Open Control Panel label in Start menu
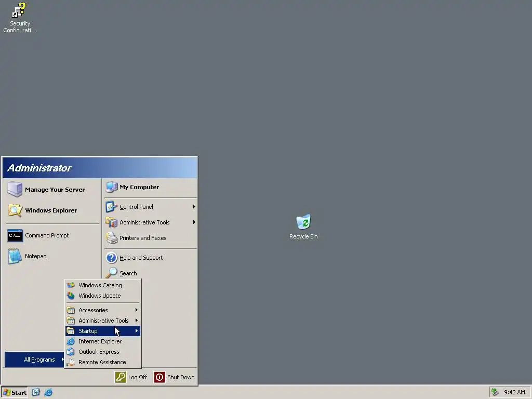 (136, 207)
